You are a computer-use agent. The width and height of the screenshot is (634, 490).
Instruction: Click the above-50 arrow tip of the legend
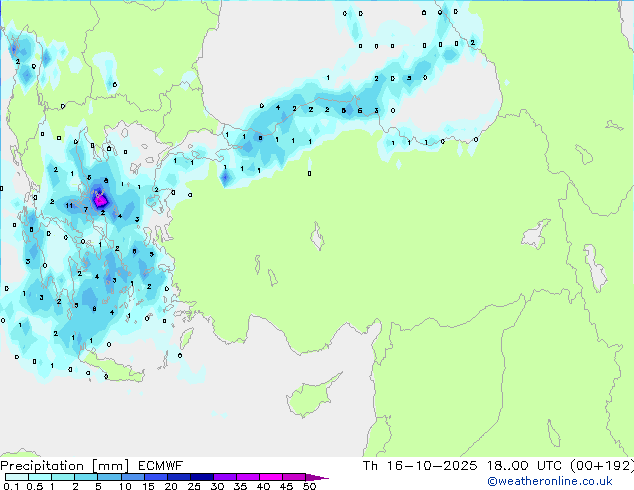[x=317, y=477]
